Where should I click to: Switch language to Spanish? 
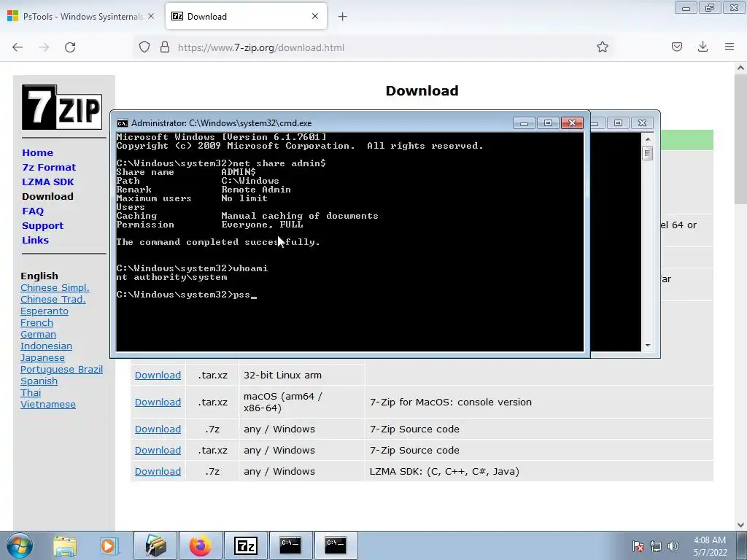tap(39, 381)
